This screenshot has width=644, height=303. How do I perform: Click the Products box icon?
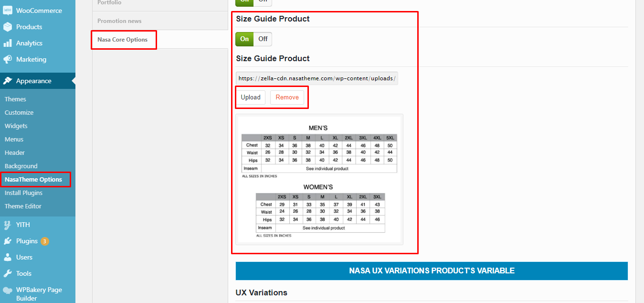point(8,27)
